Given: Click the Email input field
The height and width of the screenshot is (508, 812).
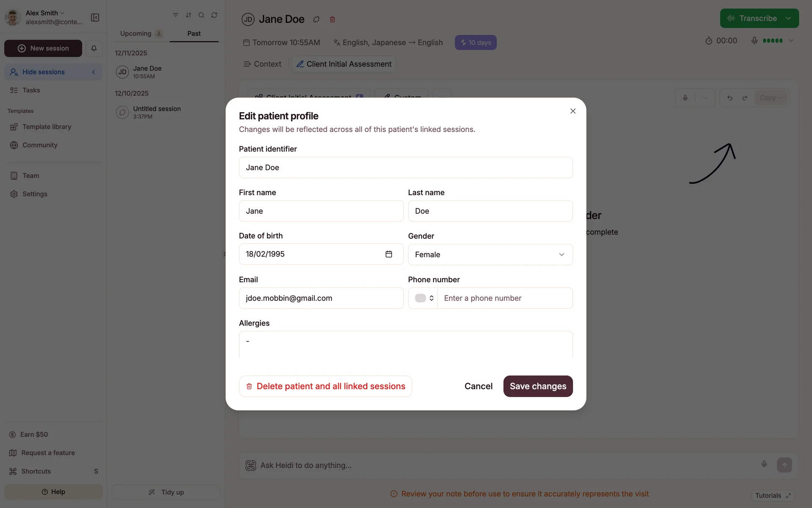Looking at the screenshot, I should (321, 298).
